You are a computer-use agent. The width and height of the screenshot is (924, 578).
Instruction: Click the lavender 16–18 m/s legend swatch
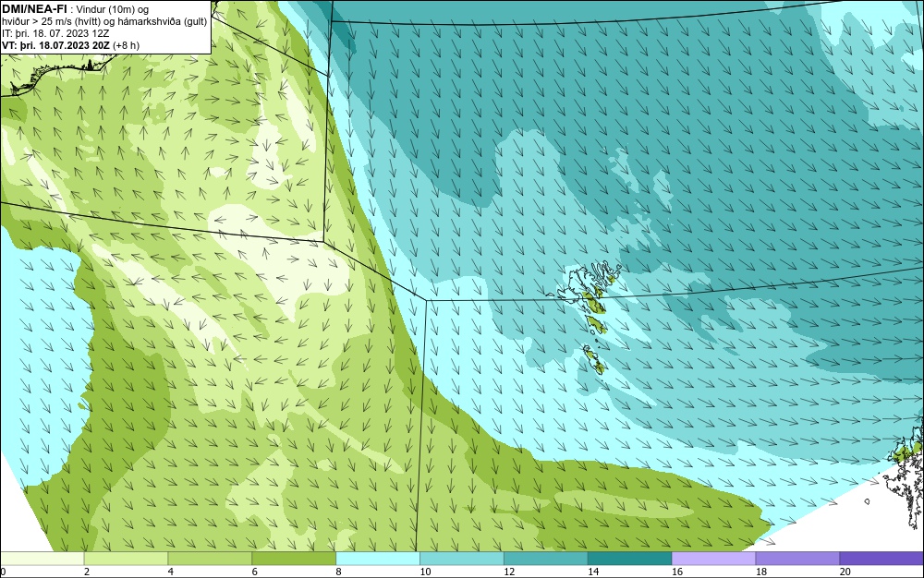pyautogui.click(x=713, y=558)
